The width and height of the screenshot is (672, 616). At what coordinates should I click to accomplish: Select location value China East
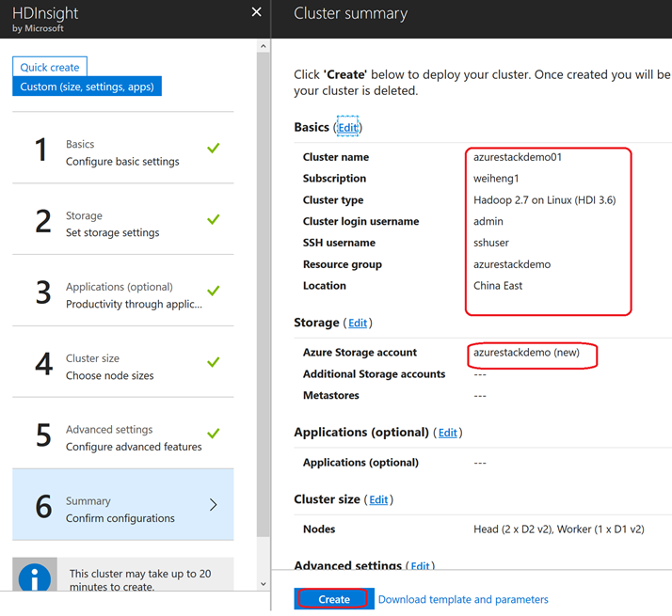498,286
